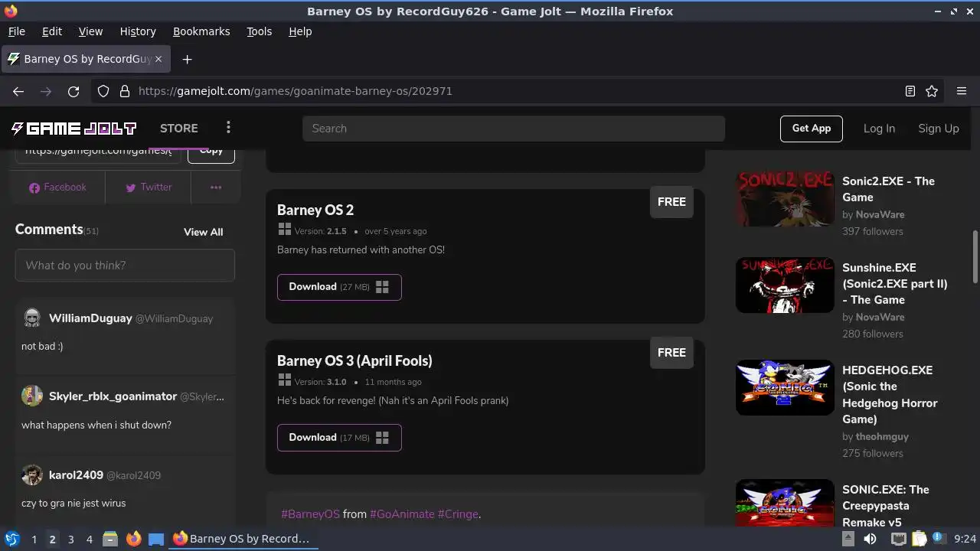Click the Get App button
This screenshot has height=551, width=980.
pyautogui.click(x=812, y=129)
